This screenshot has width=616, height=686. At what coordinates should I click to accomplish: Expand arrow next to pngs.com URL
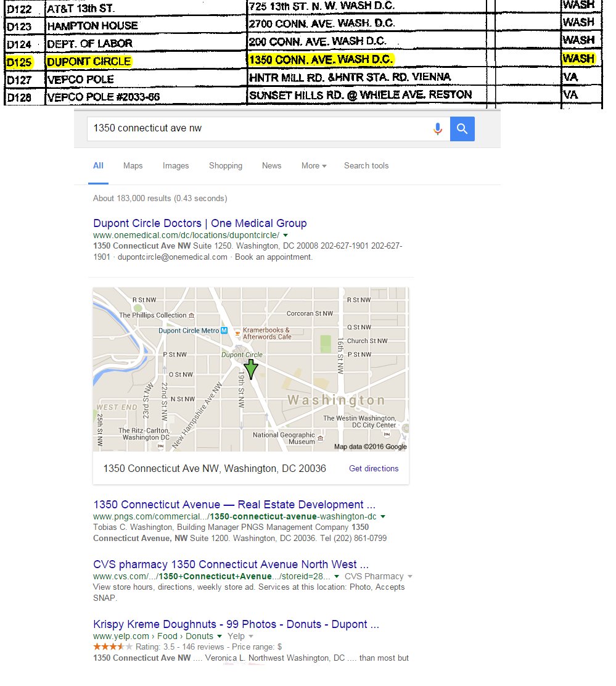click(x=383, y=517)
